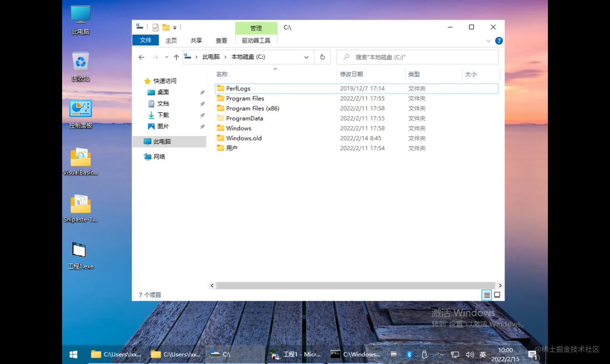This screenshot has height=364, width=610.
Task: Switch to 工程1 - Micr... taskbar window
Action: pyautogui.click(x=296, y=354)
